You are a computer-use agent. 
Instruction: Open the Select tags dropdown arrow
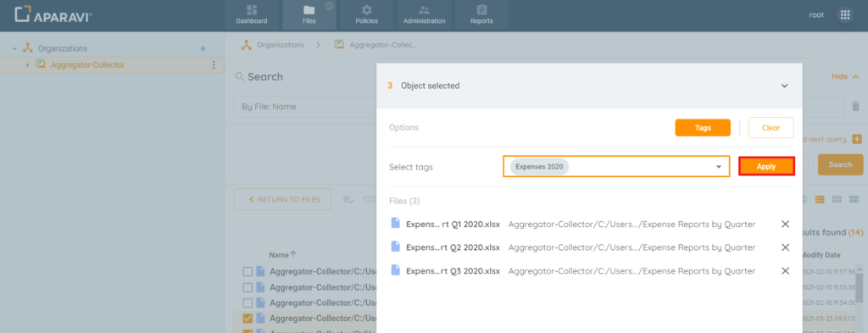pyautogui.click(x=719, y=167)
